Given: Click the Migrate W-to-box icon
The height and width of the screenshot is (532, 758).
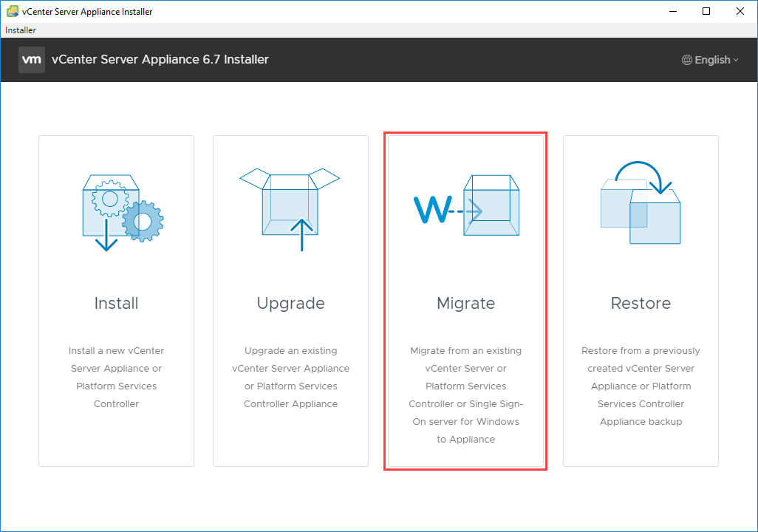Looking at the screenshot, I should click(466, 205).
